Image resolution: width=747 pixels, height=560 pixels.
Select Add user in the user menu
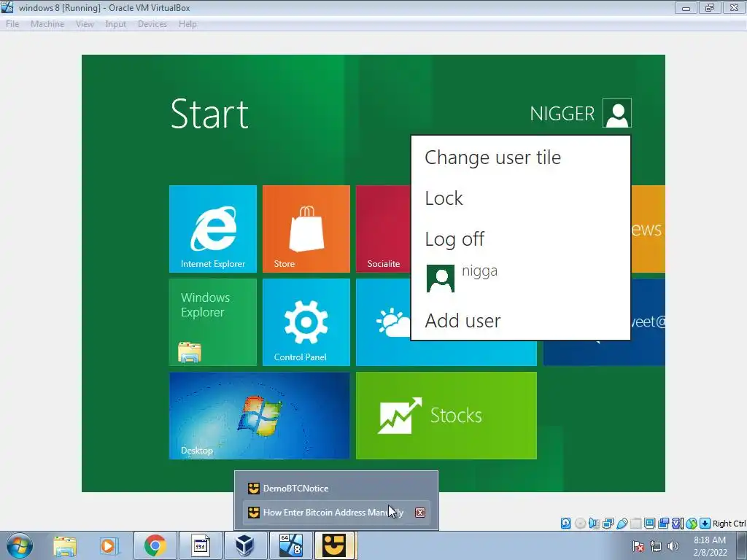[462, 321]
